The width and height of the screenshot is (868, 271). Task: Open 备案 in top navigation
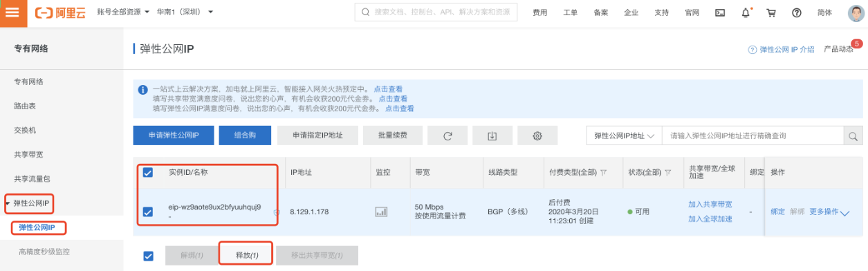pos(600,12)
